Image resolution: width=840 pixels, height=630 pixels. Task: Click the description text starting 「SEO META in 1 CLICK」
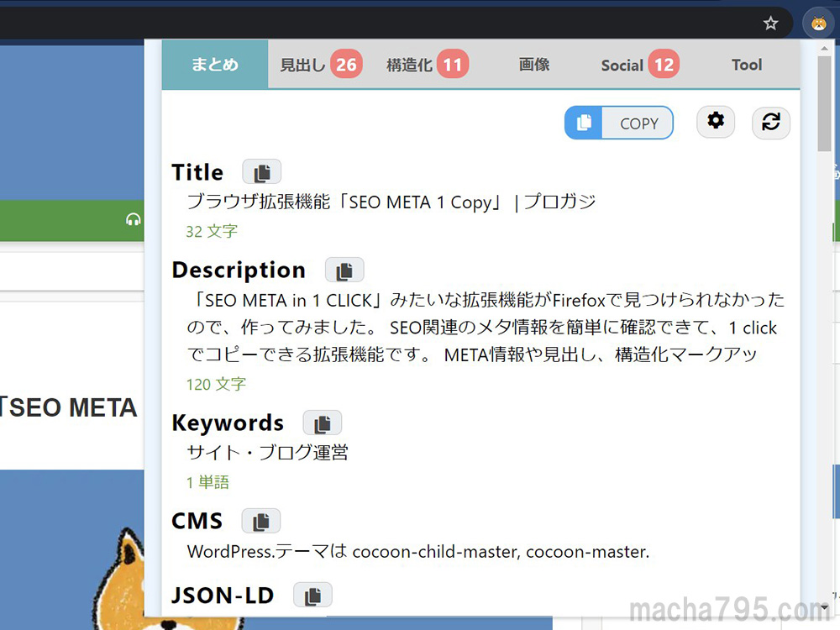pyautogui.click(x=486, y=327)
